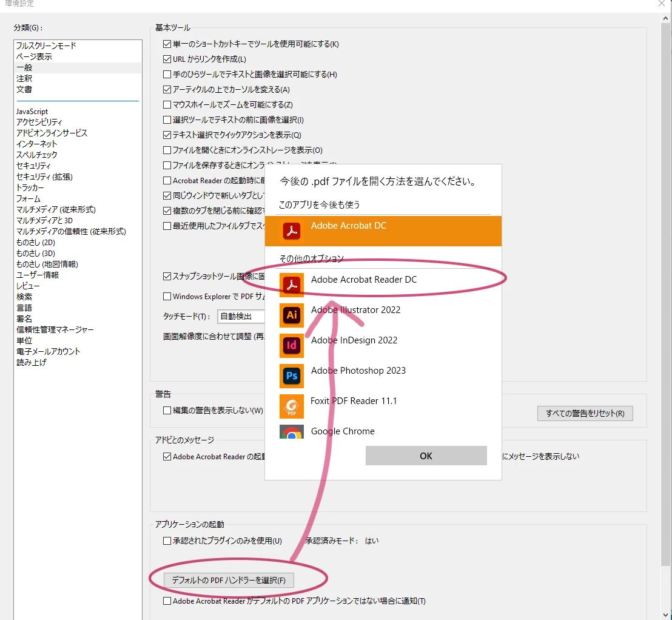Select Adobe Acrobat DC icon in chooser
The image size is (672, 620).
(292, 231)
